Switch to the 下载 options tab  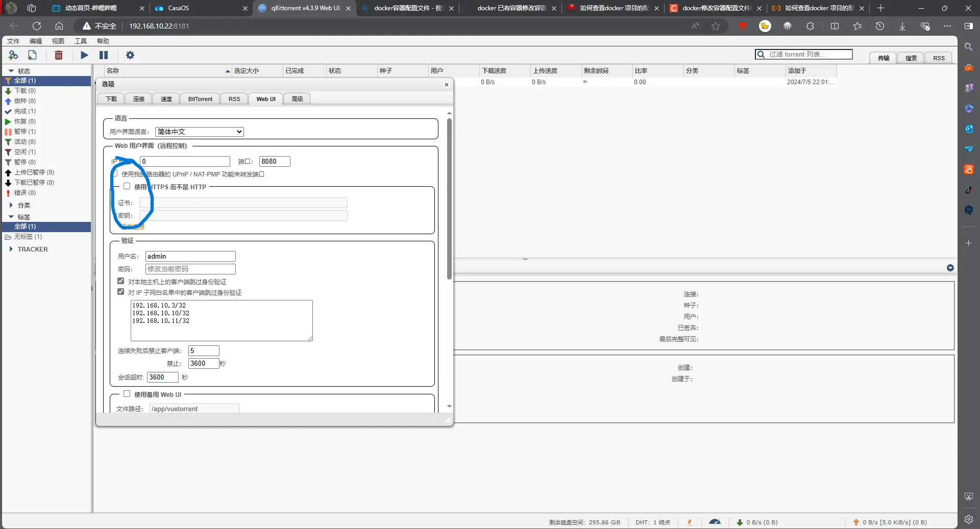point(111,99)
